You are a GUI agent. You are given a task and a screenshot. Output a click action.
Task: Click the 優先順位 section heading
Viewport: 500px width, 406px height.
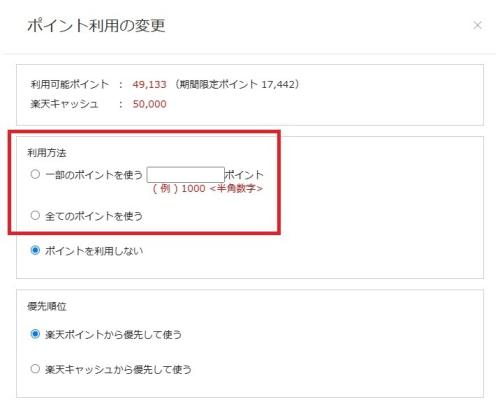tap(47, 306)
